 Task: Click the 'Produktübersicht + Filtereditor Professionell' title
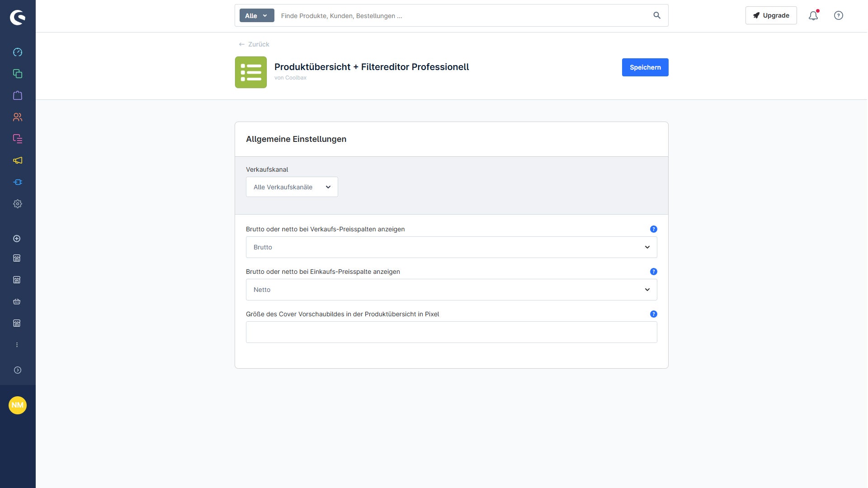pyautogui.click(x=372, y=67)
